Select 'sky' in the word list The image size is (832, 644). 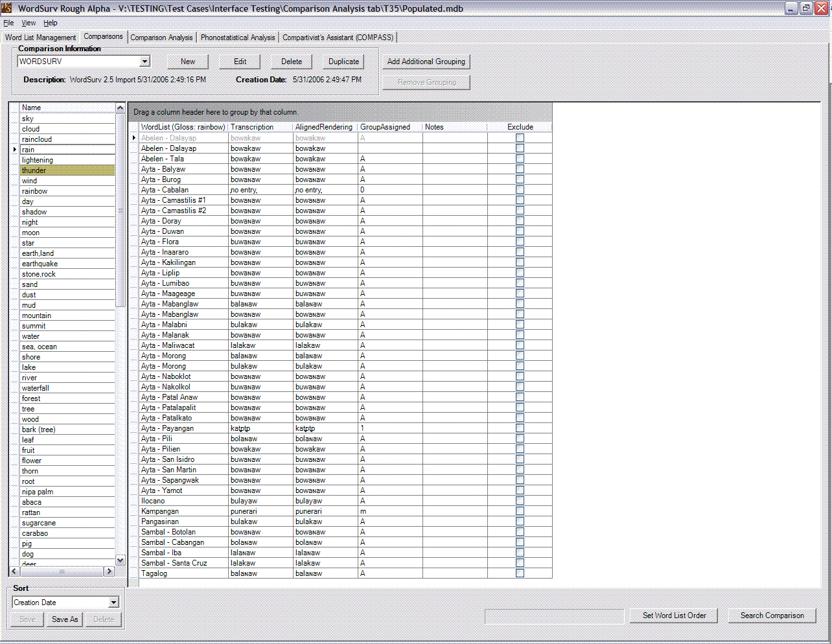coord(67,119)
